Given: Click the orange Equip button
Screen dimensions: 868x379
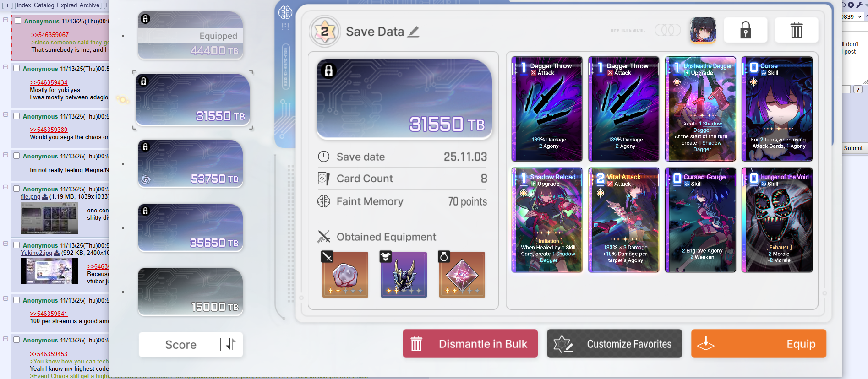Looking at the screenshot, I should point(759,344).
